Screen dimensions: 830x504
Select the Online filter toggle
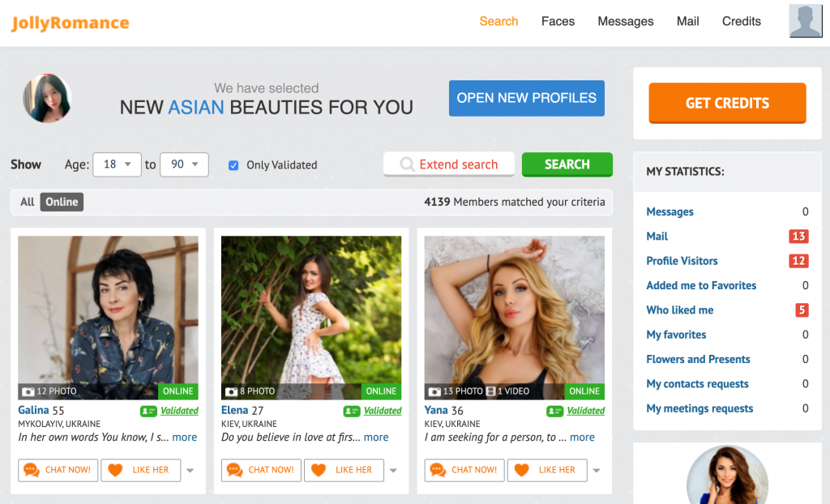[62, 202]
